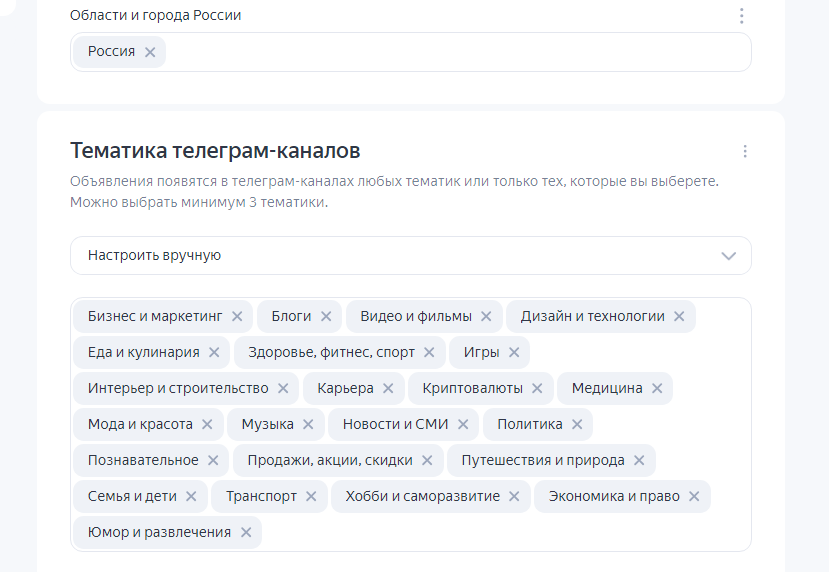Remove Экономика и право topic tag
The width and height of the screenshot is (829, 572).
click(x=694, y=497)
